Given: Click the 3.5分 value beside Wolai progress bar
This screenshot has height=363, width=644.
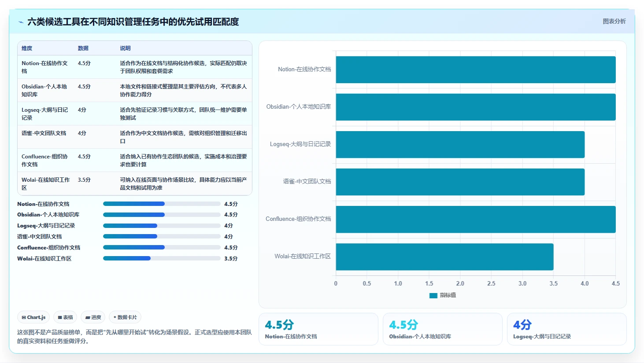Looking at the screenshot, I should 231,258.
